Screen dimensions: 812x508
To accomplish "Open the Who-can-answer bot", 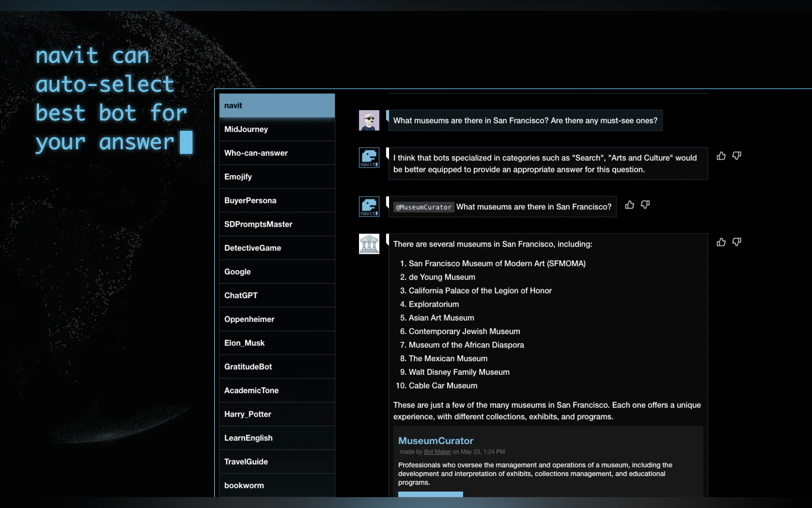I will tap(277, 153).
